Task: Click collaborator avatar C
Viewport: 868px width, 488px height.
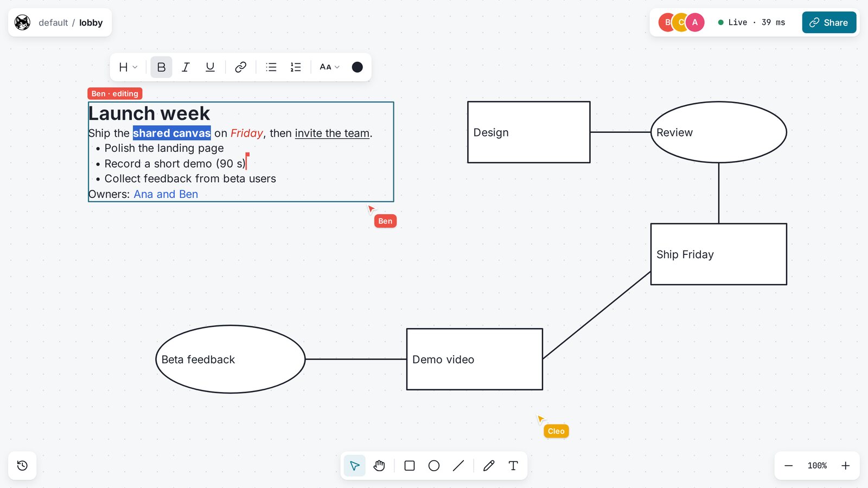Action: pos(680,22)
